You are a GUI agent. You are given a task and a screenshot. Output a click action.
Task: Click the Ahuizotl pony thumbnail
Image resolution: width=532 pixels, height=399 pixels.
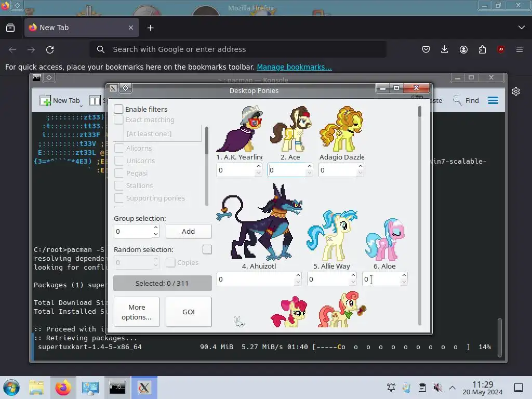point(259,222)
